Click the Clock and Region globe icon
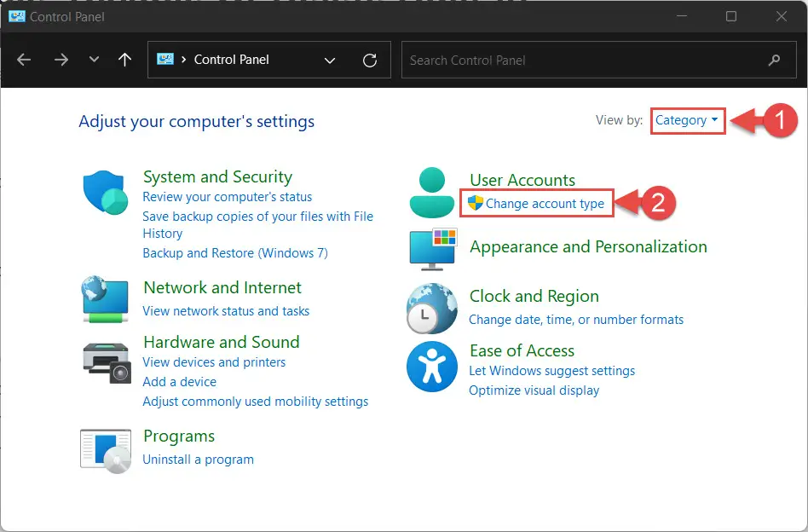Viewport: 808px width, 532px height. coord(432,309)
